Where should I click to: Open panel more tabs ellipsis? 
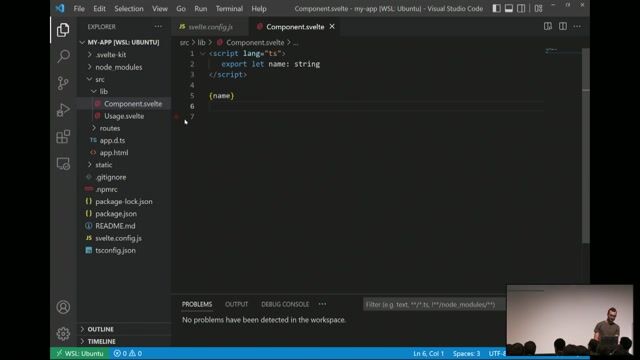322,304
